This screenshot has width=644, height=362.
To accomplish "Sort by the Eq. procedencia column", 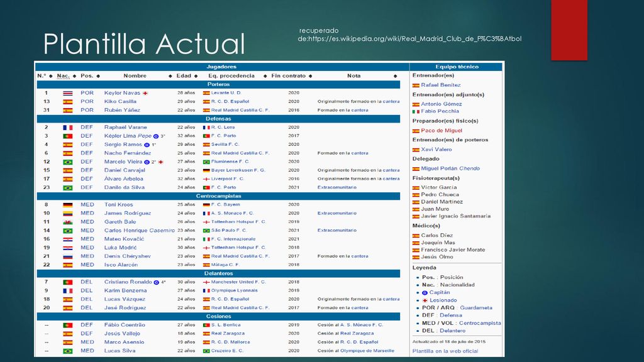I will point(265,76).
